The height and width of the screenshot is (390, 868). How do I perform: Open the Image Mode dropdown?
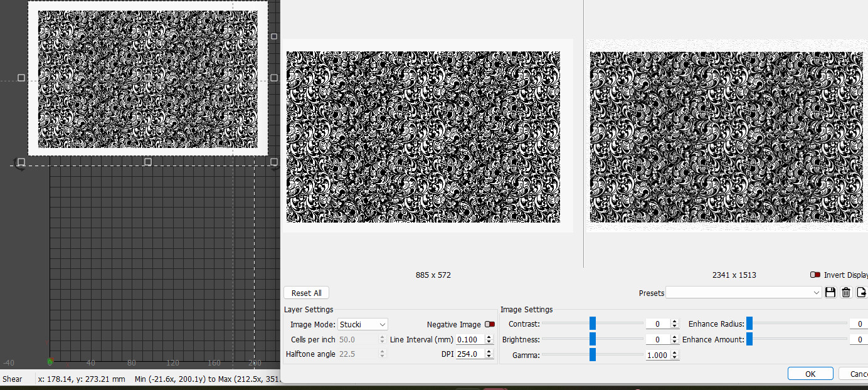363,324
